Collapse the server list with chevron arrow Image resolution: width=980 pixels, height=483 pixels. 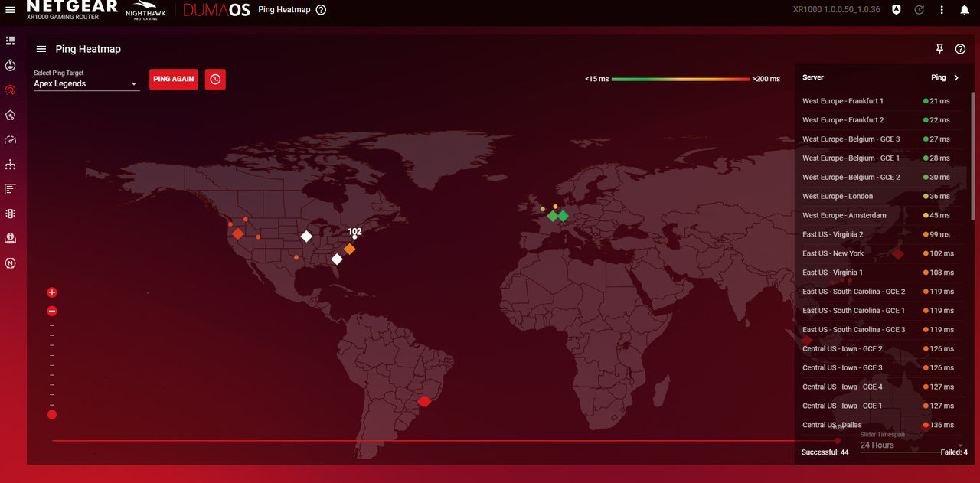click(956, 77)
